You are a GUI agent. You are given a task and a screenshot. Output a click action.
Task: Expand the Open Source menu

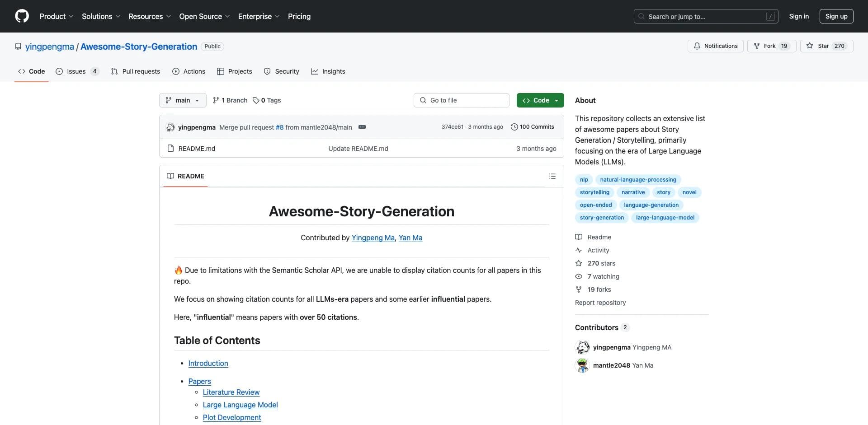(204, 16)
